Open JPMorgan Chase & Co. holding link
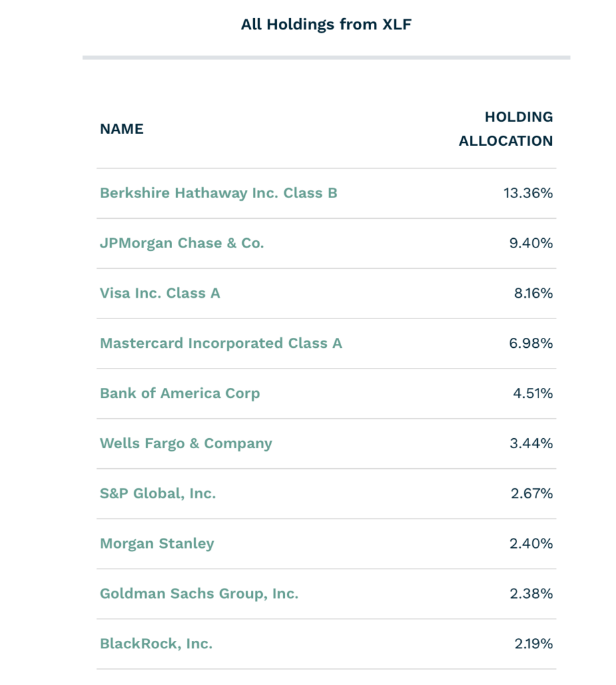Screen dimensions: 616x685 click(x=182, y=243)
